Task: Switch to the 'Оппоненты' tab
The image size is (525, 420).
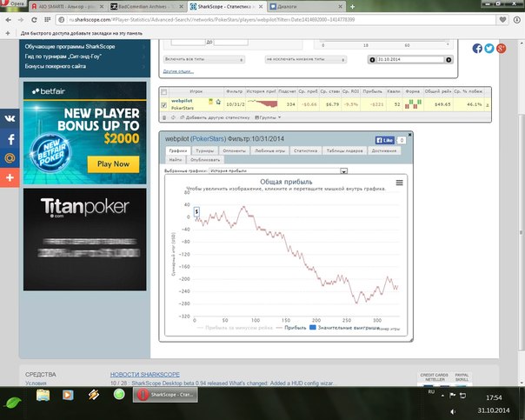Action: click(234, 150)
